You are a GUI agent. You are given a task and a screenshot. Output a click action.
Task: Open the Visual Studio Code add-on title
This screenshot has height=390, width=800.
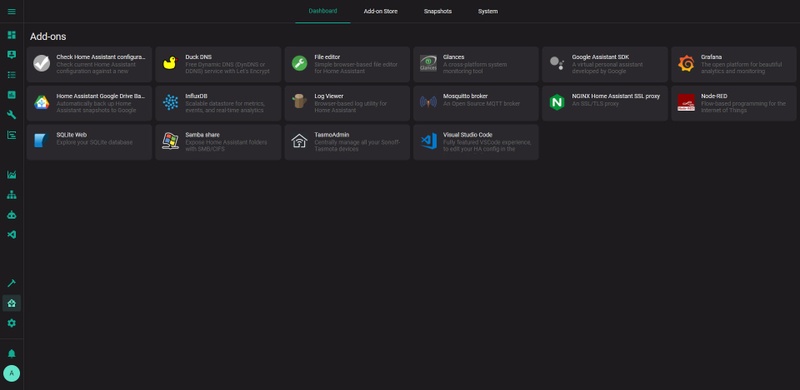tap(467, 135)
